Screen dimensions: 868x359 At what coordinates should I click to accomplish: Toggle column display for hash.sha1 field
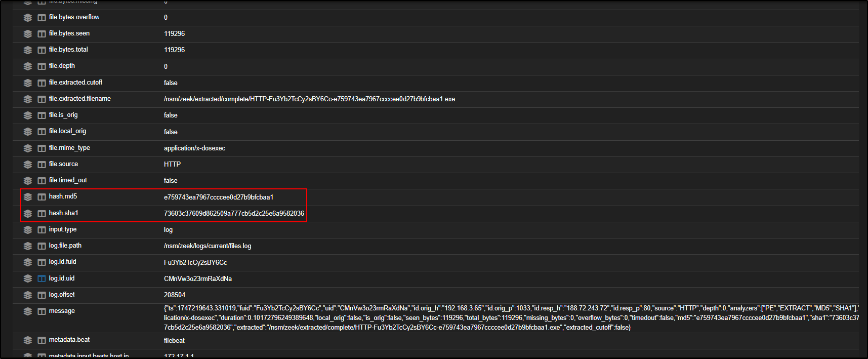click(x=42, y=214)
